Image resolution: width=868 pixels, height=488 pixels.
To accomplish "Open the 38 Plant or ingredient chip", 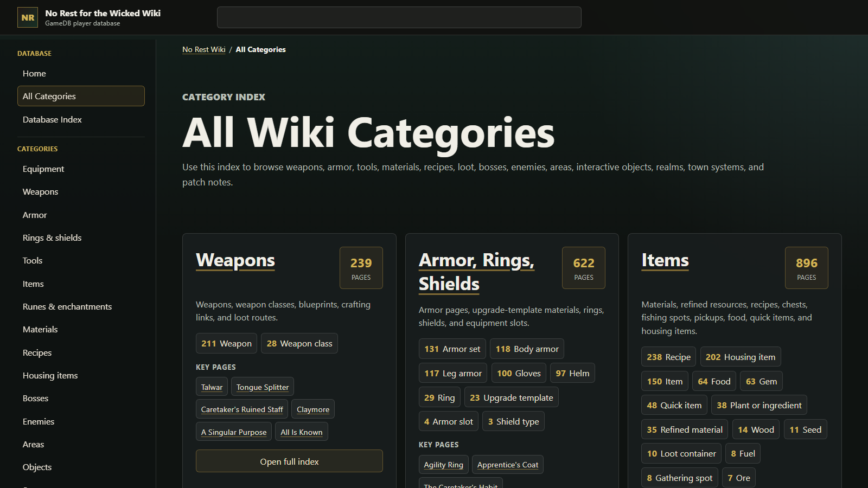I will click(759, 405).
